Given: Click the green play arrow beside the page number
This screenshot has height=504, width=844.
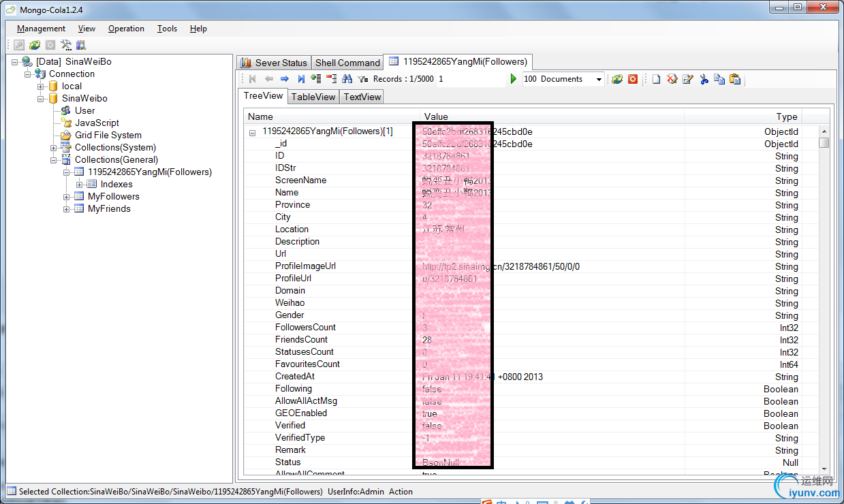Looking at the screenshot, I should click(514, 79).
